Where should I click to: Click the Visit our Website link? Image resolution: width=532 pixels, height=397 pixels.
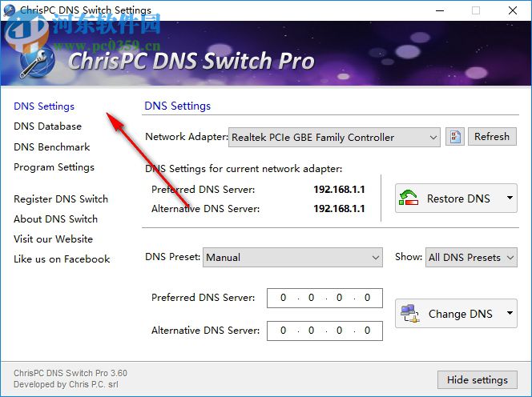[53, 239]
